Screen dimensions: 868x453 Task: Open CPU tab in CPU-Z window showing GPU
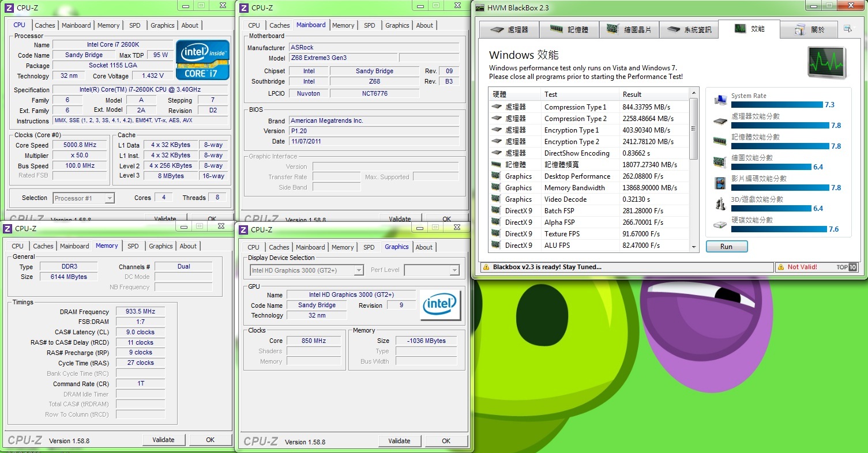(253, 247)
